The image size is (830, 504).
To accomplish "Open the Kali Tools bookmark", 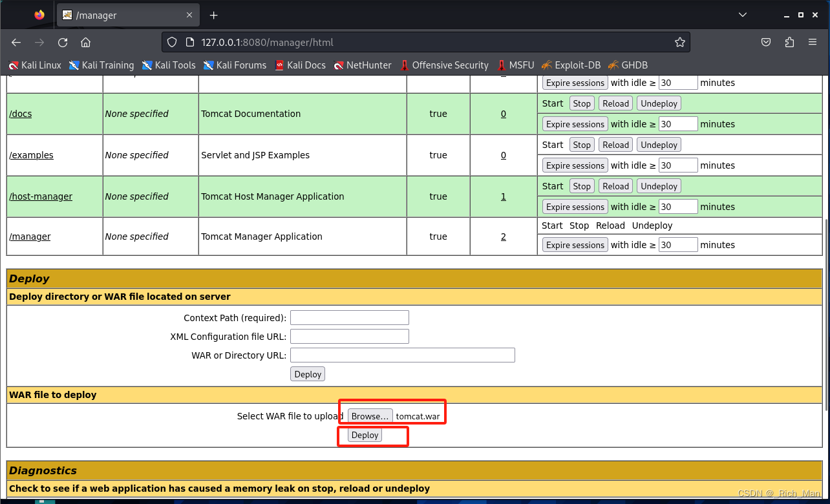I will (x=169, y=65).
